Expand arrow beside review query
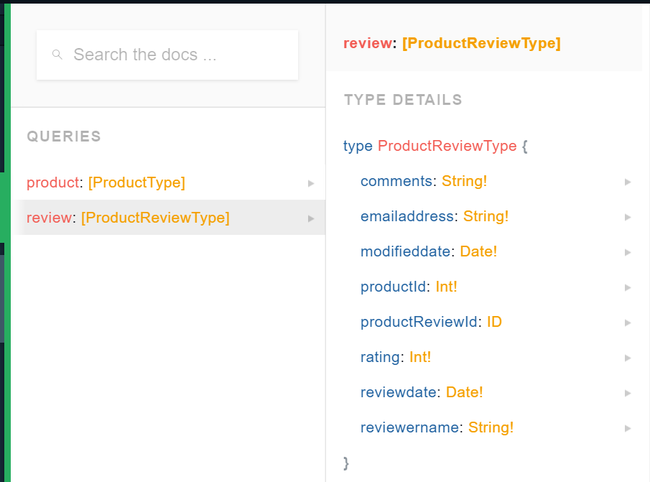650x482 pixels. pyautogui.click(x=311, y=218)
